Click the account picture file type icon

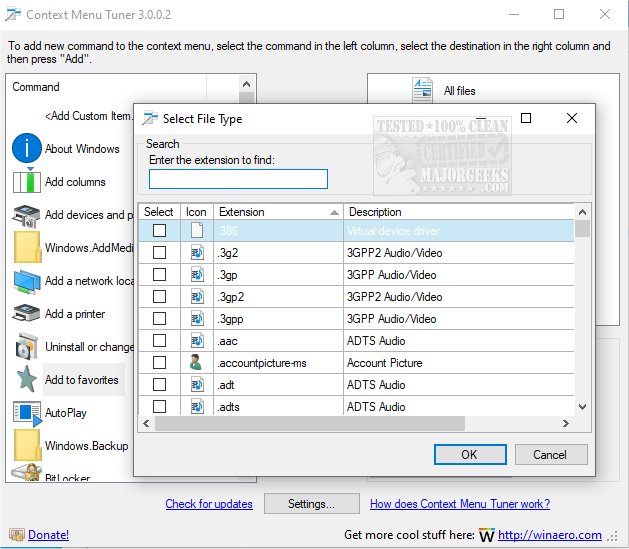tap(197, 363)
